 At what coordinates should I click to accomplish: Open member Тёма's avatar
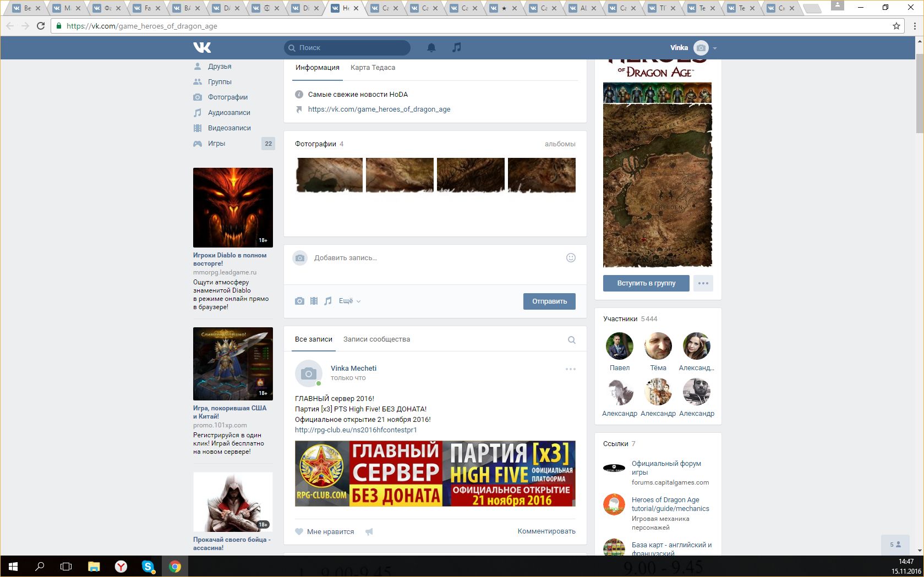[x=658, y=346]
